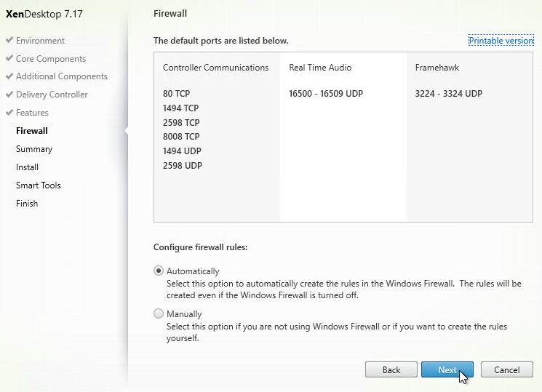This screenshot has height=392, width=542.
Task: Choose the Smart Tools wizard step
Action: (x=38, y=185)
